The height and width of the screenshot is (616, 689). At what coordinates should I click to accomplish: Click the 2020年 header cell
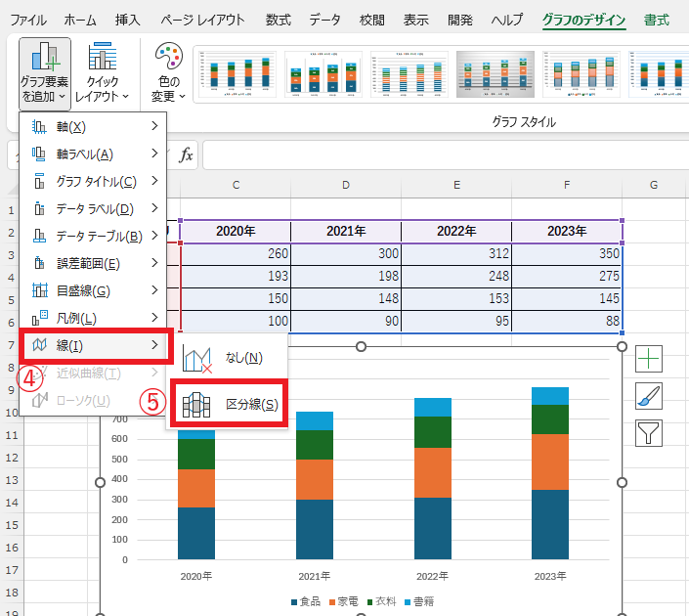(x=236, y=232)
